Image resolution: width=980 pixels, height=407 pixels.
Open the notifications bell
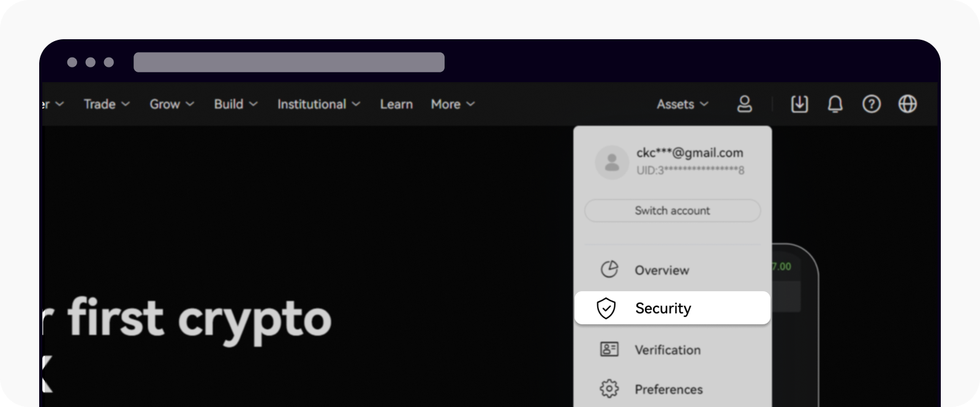tap(835, 104)
